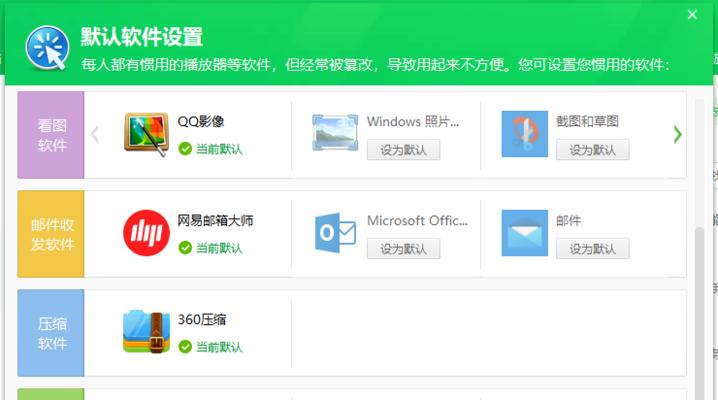Set 截图和草图 as default viewer
718x400 pixels.
coord(593,150)
